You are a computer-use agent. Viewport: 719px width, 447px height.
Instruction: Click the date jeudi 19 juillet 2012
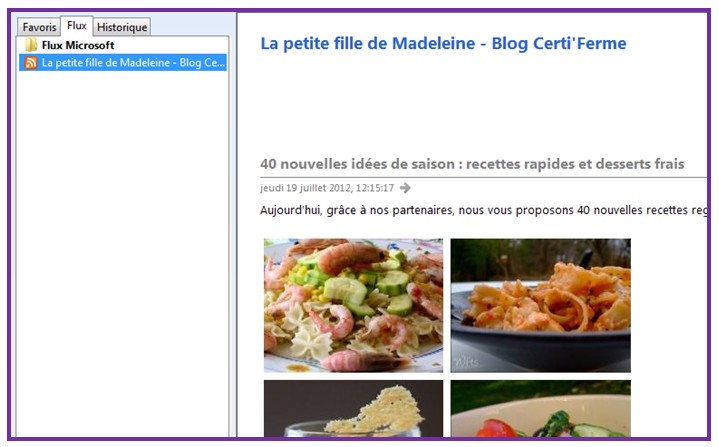click(327, 188)
